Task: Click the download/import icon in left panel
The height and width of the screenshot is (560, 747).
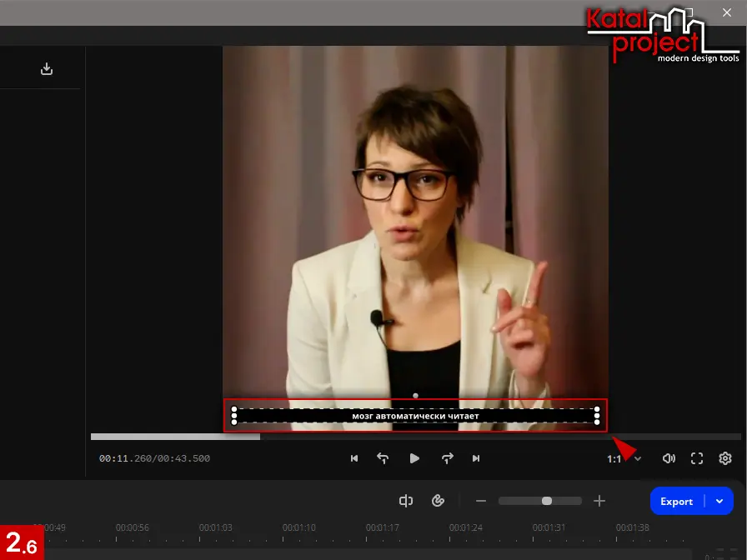Action: click(47, 69)
